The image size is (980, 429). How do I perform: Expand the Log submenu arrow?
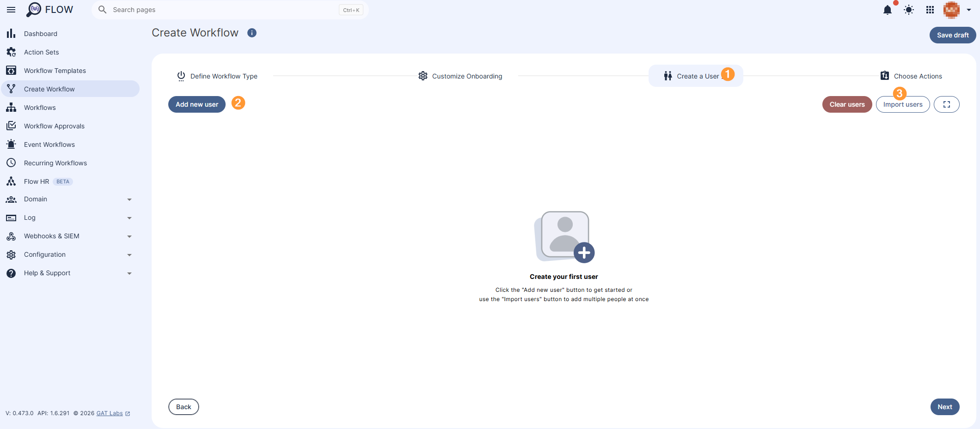pyautogui.click(x=129, y=218)
